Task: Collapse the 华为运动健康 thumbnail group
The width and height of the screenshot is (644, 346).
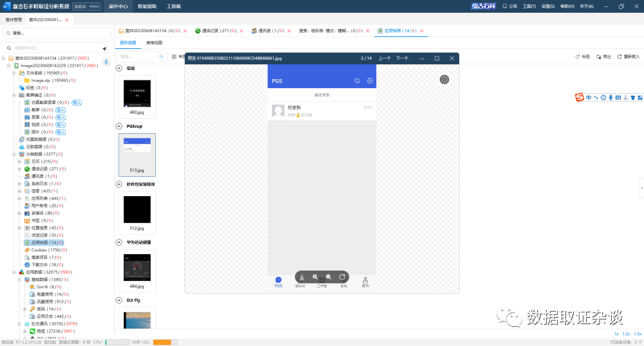Action: (x=120, y=242)
